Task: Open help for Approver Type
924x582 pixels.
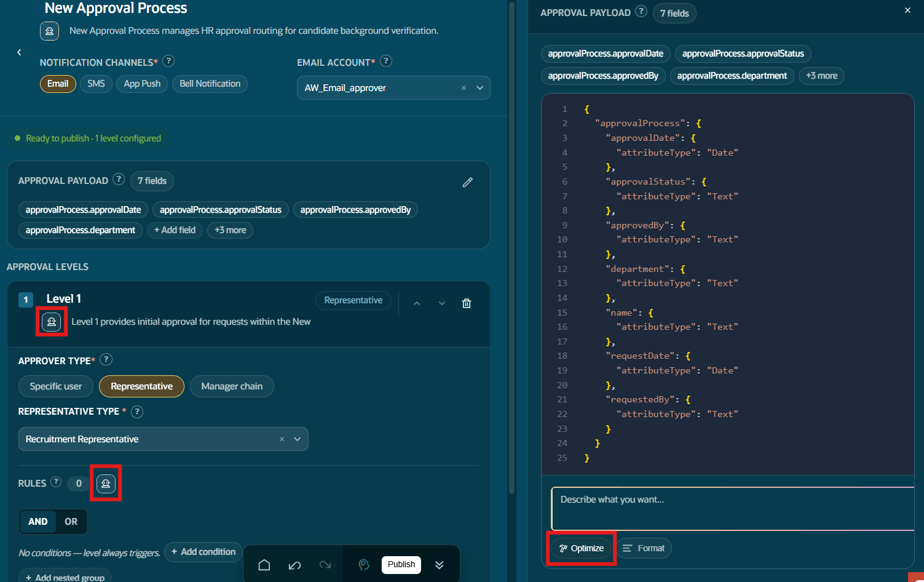Action: (106, 359)
